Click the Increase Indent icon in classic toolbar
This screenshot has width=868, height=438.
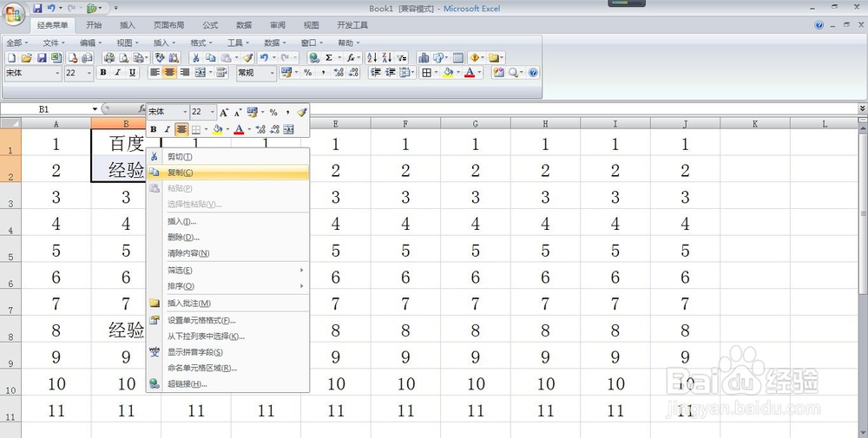click(x=391, y=73)
